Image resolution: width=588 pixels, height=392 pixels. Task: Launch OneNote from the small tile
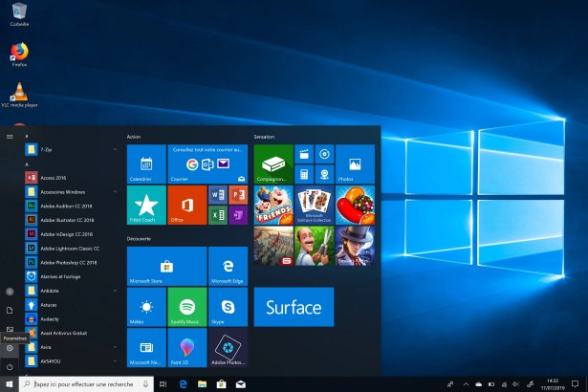pyautogui.click(x=238, y=215)
